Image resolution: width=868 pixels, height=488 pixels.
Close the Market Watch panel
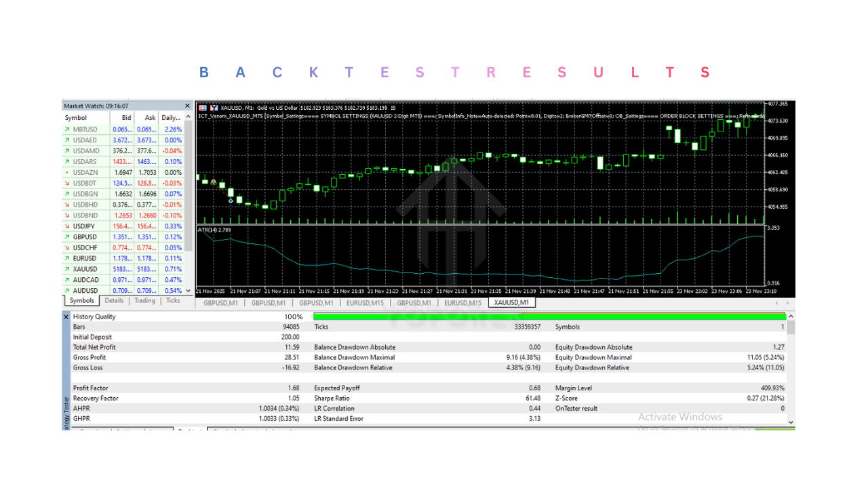187,105
